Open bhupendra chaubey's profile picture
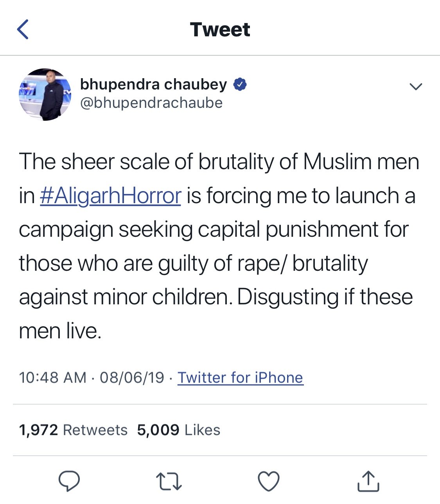The width and height of the screenshot is (440, 504). coord(45,95)
